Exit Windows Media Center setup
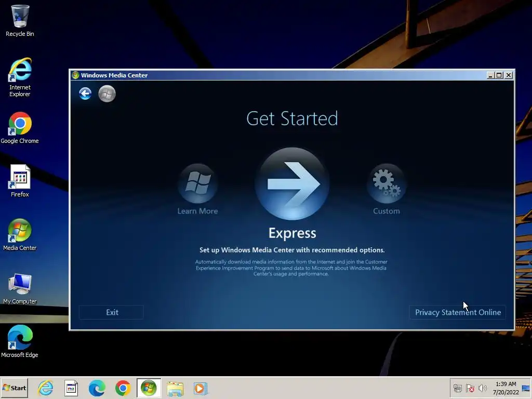 pyautogui.click(x=111, y=312)
